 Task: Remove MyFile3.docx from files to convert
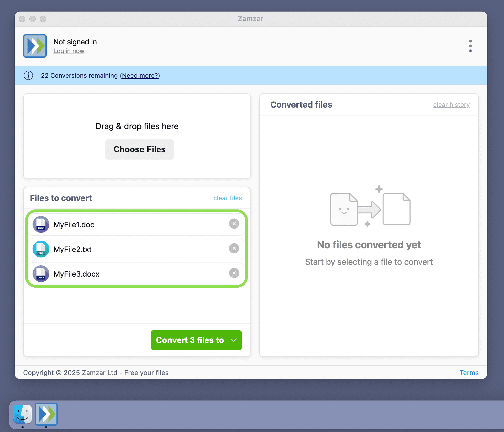click(x=234, y=273)
